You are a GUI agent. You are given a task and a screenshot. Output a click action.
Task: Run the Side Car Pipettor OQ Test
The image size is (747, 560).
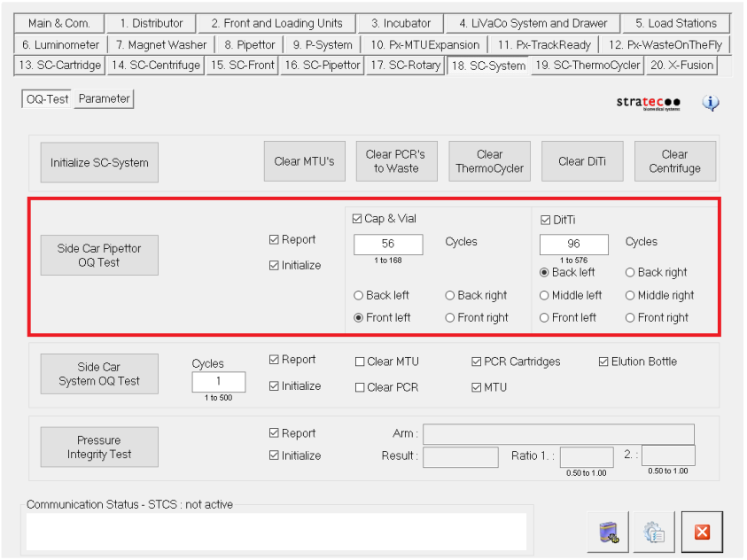click(x=99, y=255)
